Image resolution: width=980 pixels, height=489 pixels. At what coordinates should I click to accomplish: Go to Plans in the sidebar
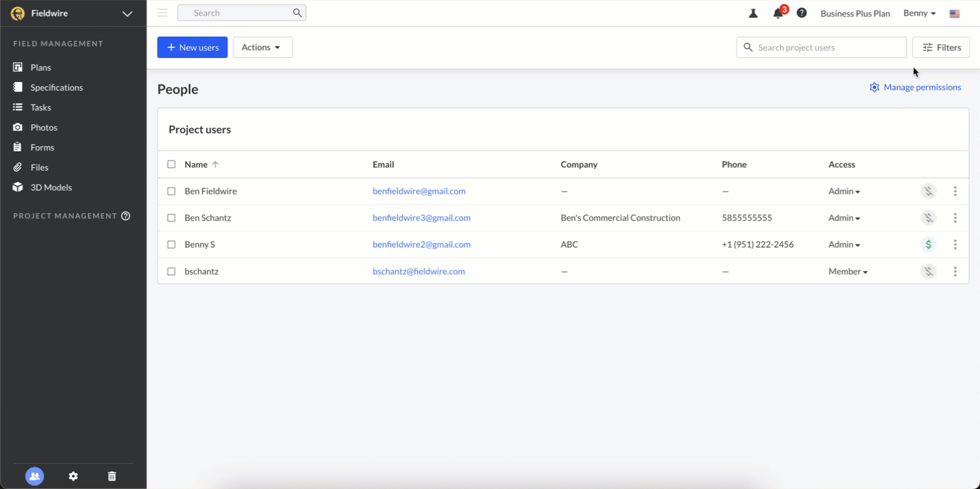pos(41,67)
